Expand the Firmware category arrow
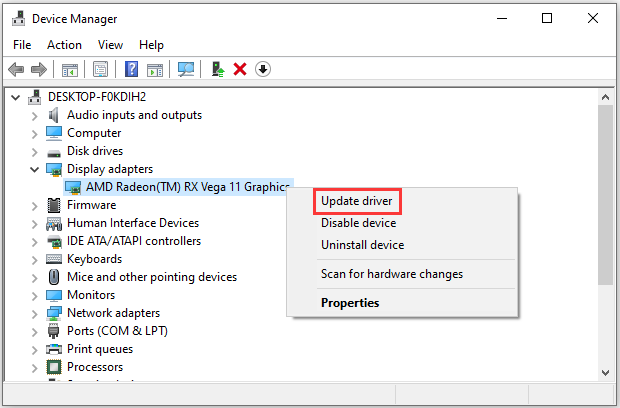 (x=34, y=206)
